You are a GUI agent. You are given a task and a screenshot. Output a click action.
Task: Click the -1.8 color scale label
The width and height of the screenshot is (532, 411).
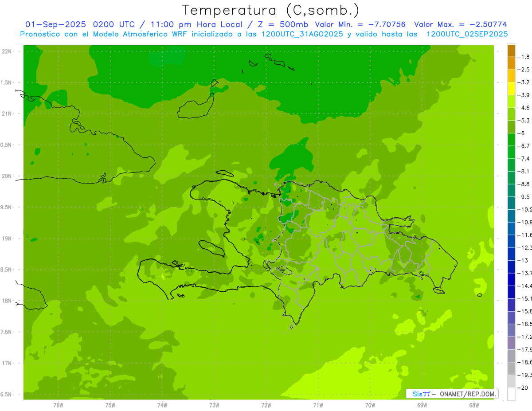tap(524, 57)
